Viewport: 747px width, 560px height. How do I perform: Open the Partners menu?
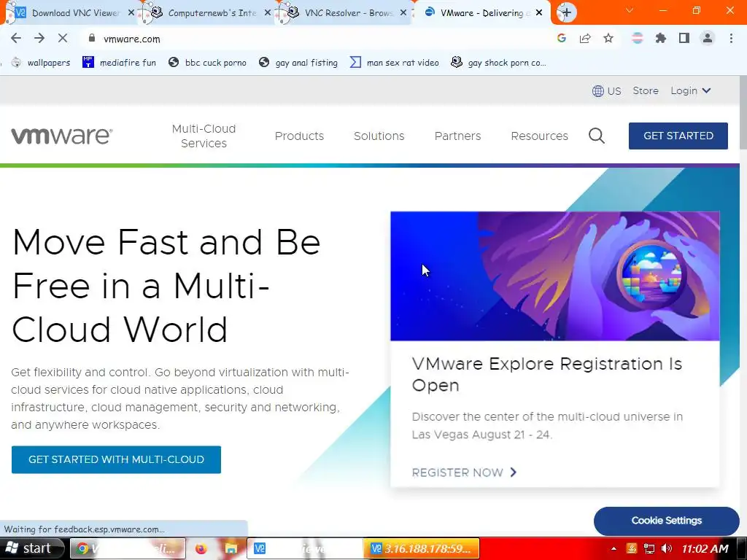click(457, 136)
